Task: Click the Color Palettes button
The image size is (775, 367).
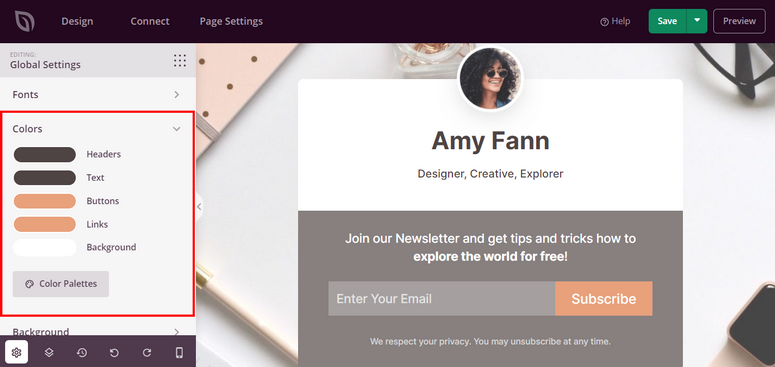Action: click(x=61, y=284)
